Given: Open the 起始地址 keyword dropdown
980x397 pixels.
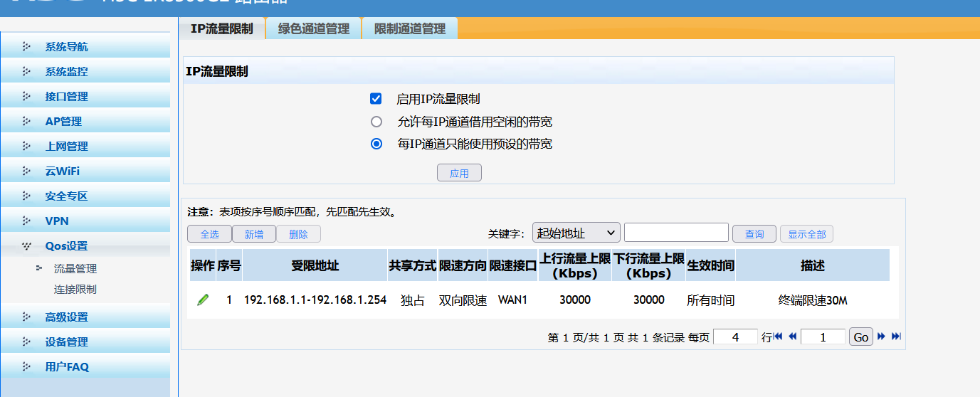Looking at the screenshot, I should point(576,233).
